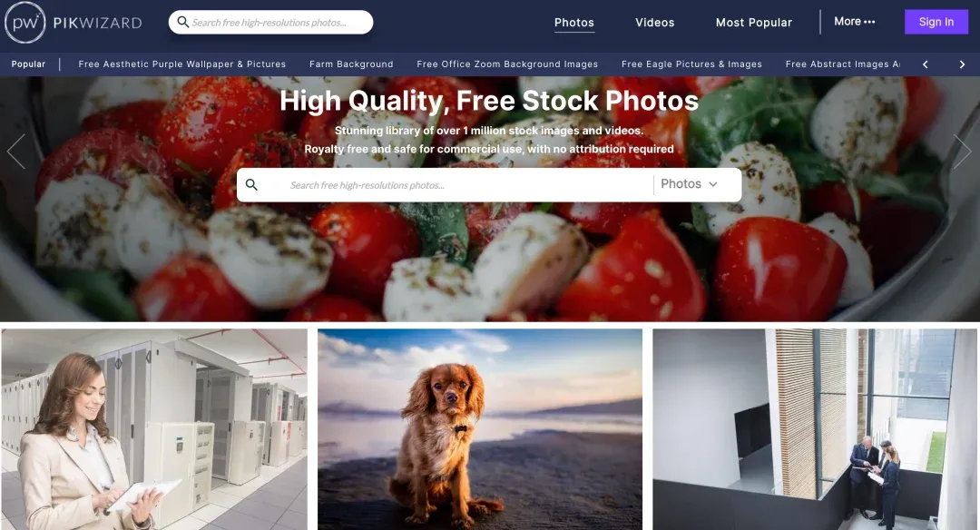Viewport: 980px width, 530px height.
Task: Open Free Aesthetic Purple Wallpaper & Pictures link
Action: coord(181,64)
